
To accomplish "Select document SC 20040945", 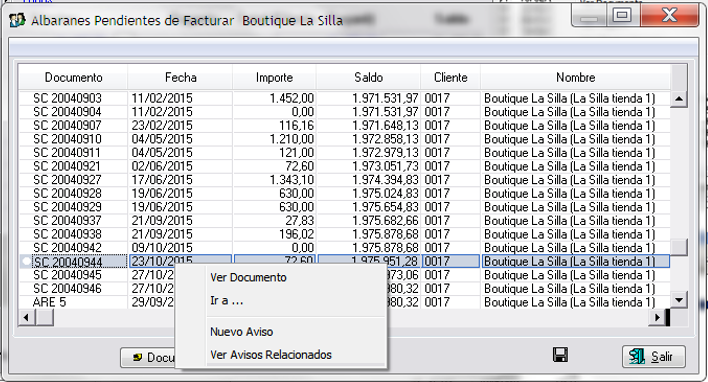I will [x=67, y=275].
